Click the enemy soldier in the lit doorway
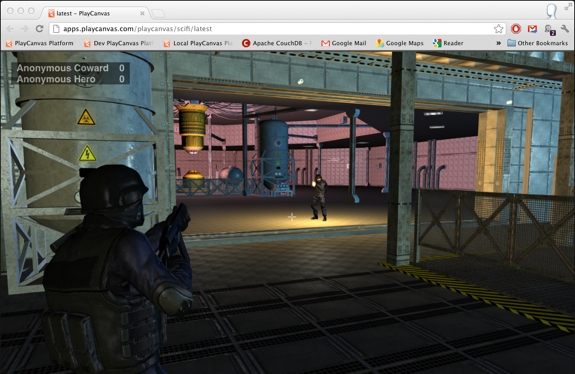This screenshot has height=374, width=575. point(319,197)
